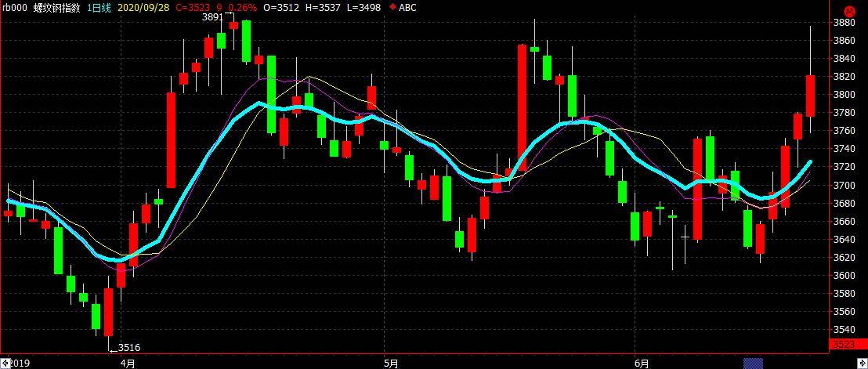Click the 3891 high price annotation
The image size is (868, 369).
212,17
